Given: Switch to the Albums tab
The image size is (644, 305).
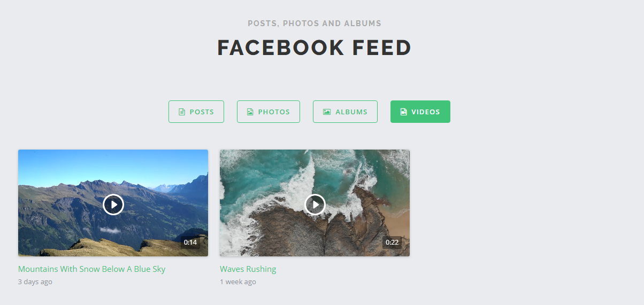Looking at the screenshot, I should [x=345, y=112].
